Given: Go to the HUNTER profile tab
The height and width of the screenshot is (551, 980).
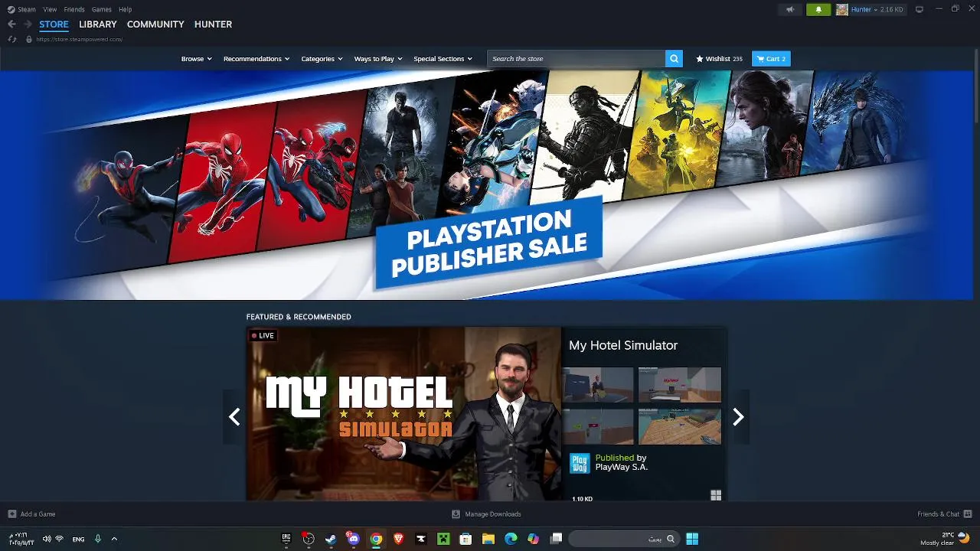Looking at the screenshot, I should pyautogui.click(x=213, y=24).
